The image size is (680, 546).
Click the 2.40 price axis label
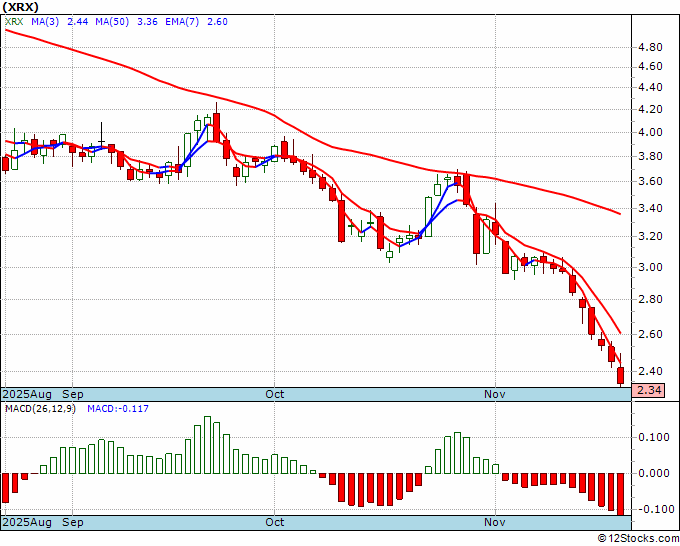point(651,371)
